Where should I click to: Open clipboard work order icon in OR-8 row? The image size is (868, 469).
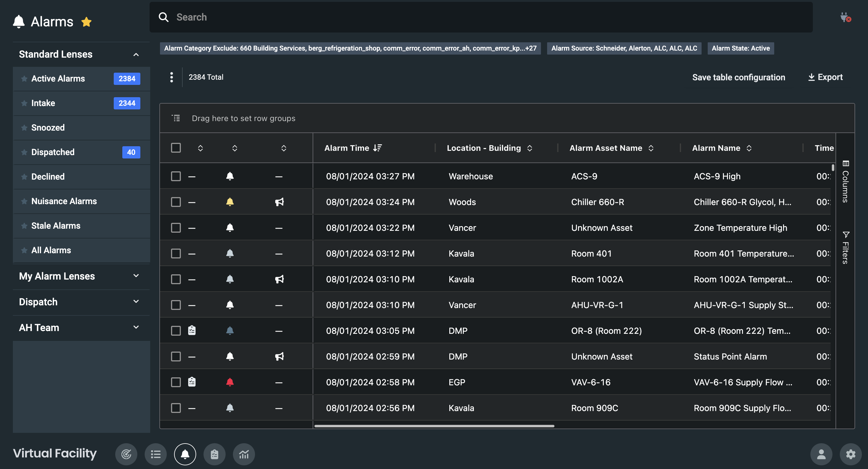[192, 330]
